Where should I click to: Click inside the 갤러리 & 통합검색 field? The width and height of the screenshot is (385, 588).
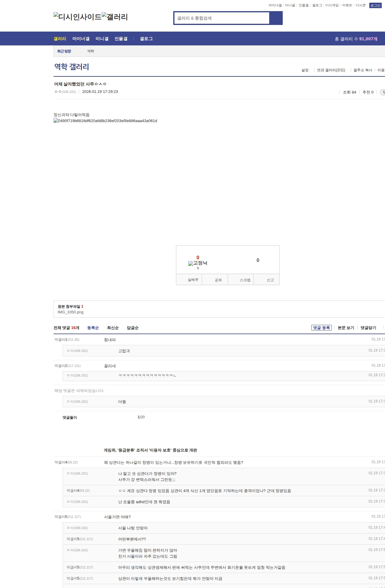click(x=222, y=18)
